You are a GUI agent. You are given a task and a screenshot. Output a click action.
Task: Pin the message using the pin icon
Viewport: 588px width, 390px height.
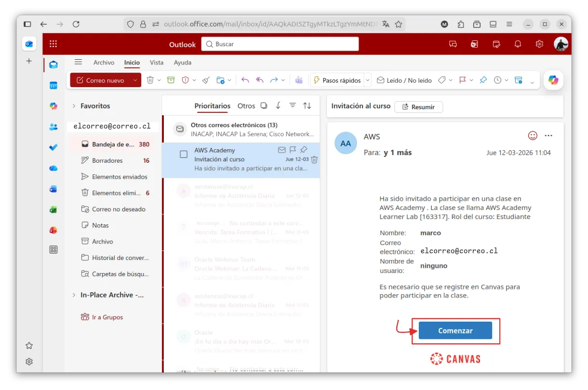pyautogui.click(x=303, y=150)
